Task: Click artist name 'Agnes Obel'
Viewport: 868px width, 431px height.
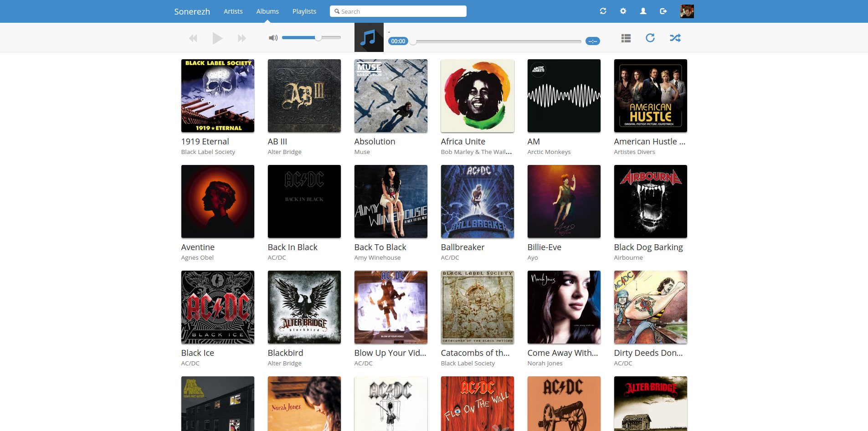Action: 197,258
